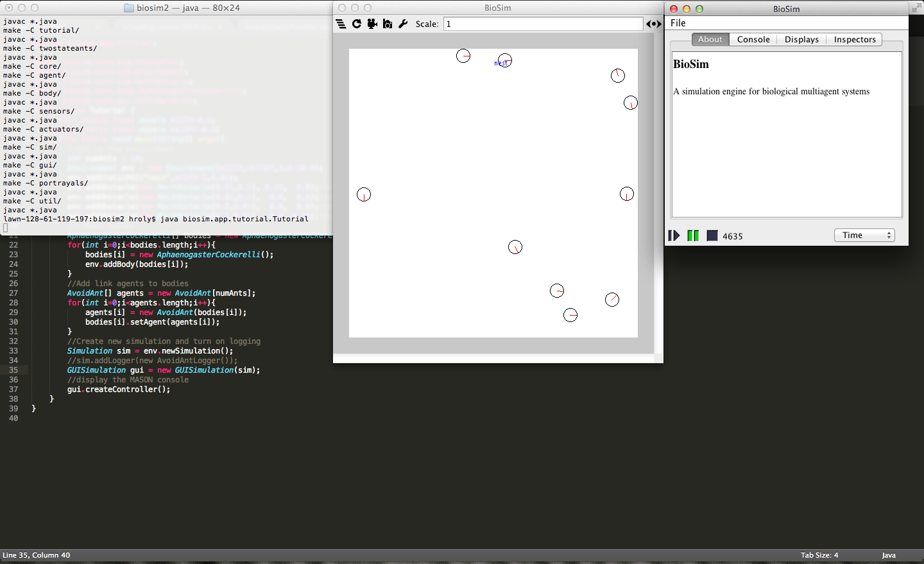
Task: Click line number 35 in the editor gutter
Action: coord(13,370)
